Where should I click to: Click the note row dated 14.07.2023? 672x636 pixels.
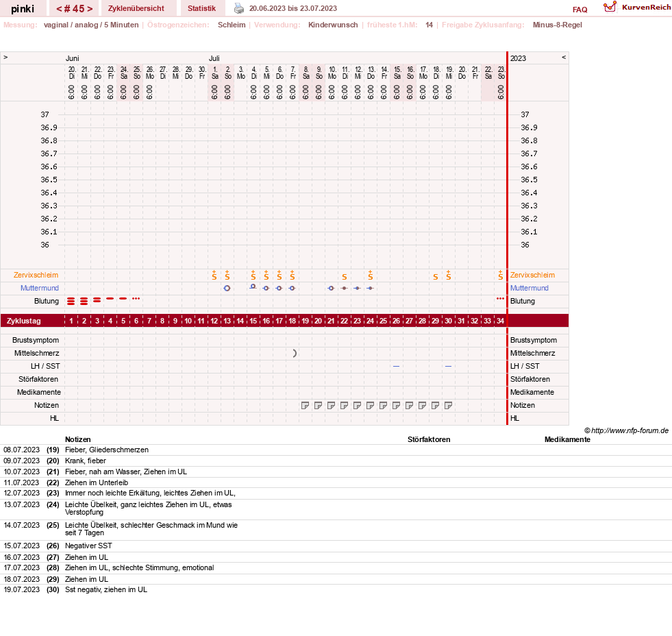pos(336,529)
